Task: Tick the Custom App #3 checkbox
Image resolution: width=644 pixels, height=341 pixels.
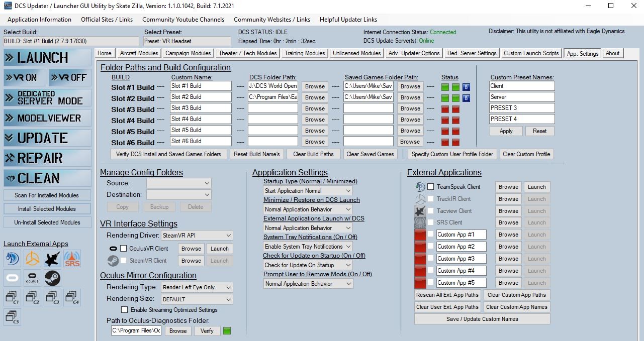Action: pyautogui.click(x=431, y=259)
